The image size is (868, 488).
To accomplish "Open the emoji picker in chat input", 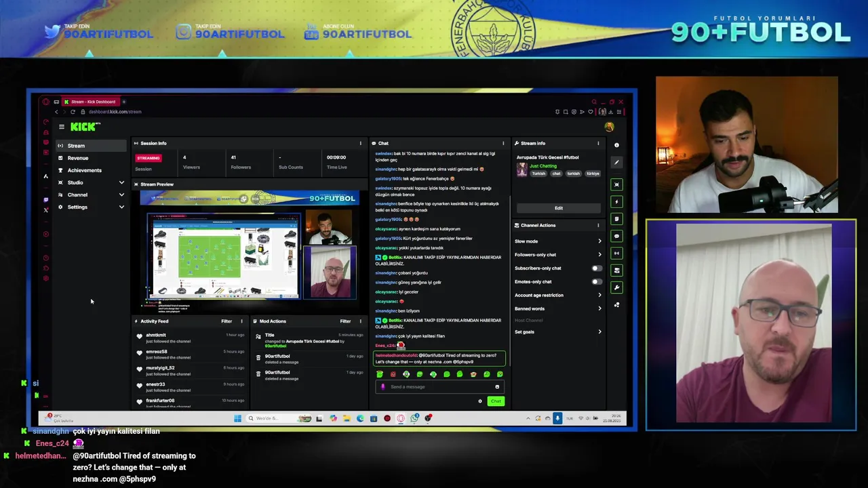I will point(497,387).
